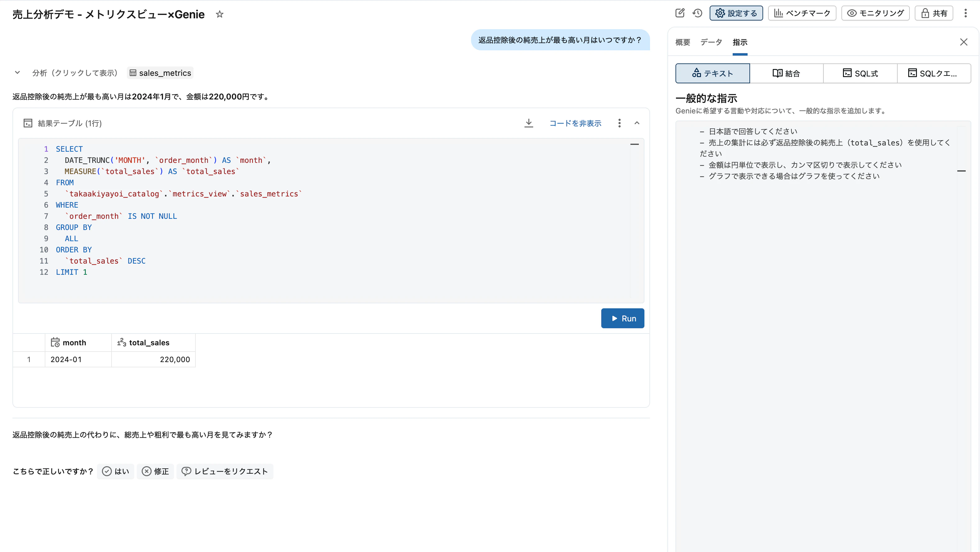Viewport: 980px width, 552px height.
Task: Click the sales_metrics table chip
Action: pyautogui.click(x=160, y=73)
